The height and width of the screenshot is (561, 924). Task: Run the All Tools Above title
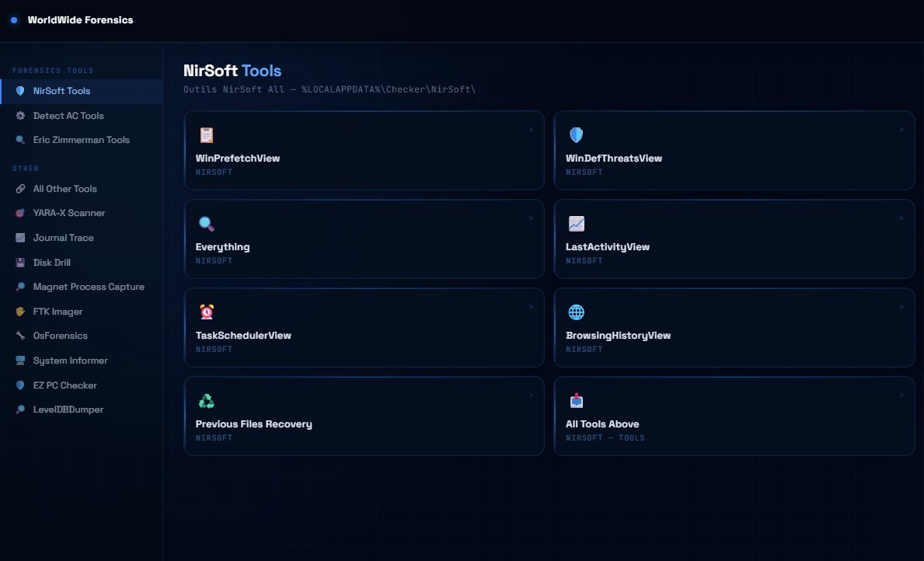[x=602, y=423]
